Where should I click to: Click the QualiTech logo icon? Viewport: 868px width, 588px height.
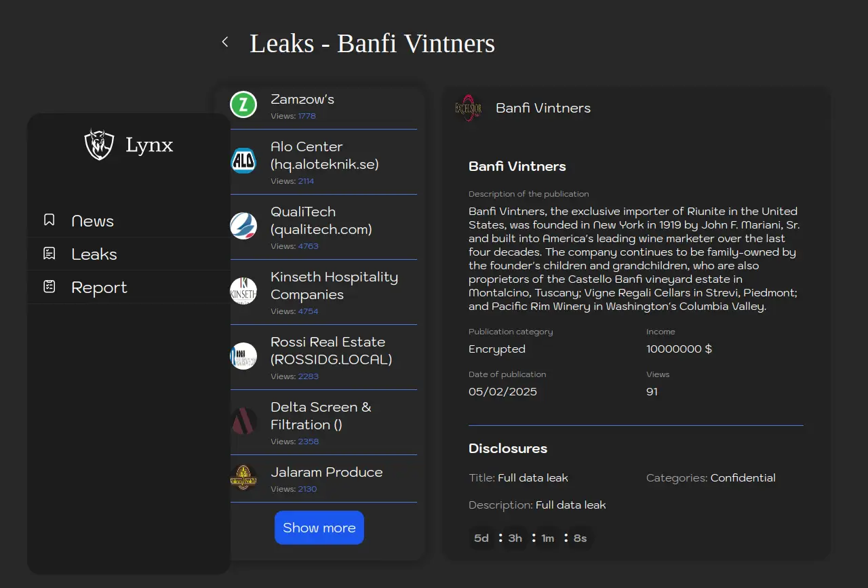pyautogui.click(x=243, y=226)
